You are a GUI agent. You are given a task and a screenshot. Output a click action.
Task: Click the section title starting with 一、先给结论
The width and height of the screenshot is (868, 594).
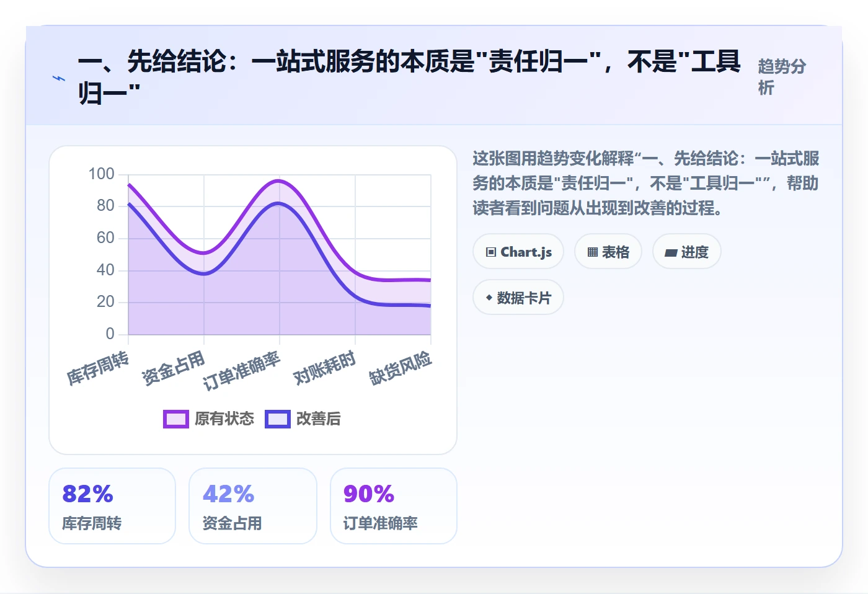coord(409,78)
